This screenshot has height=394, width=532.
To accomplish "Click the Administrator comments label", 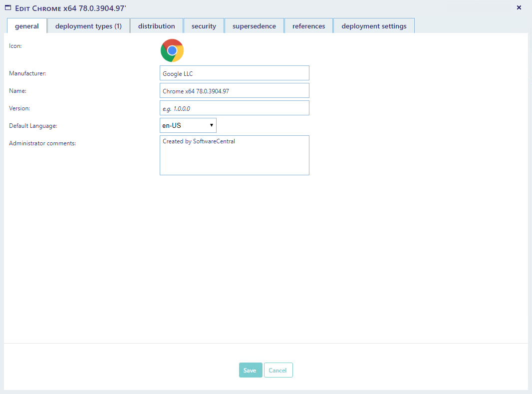I will (42, 144).
